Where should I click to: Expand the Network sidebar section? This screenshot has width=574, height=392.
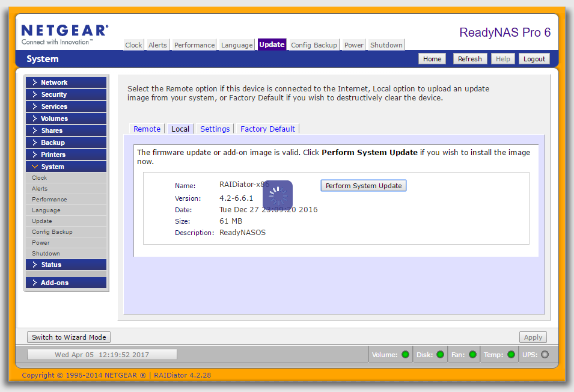point(66,82)
